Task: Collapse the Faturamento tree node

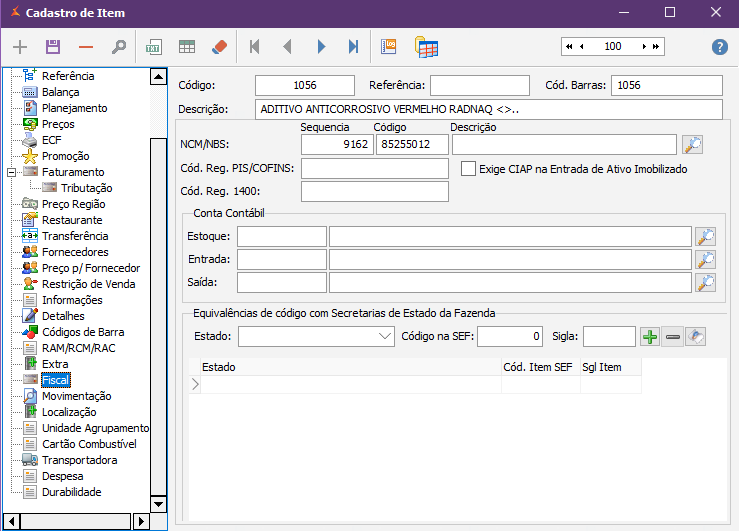Action: click(x=11, y=172)
